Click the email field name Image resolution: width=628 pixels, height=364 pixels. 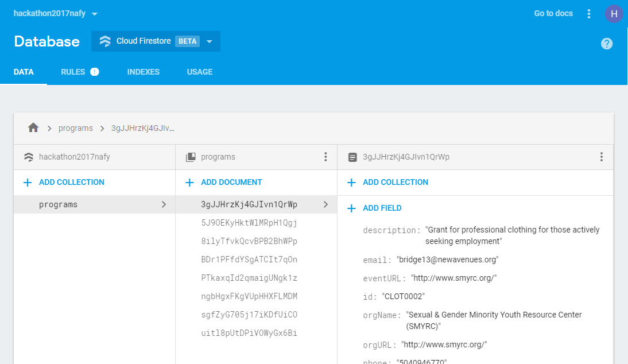point(377,260)
